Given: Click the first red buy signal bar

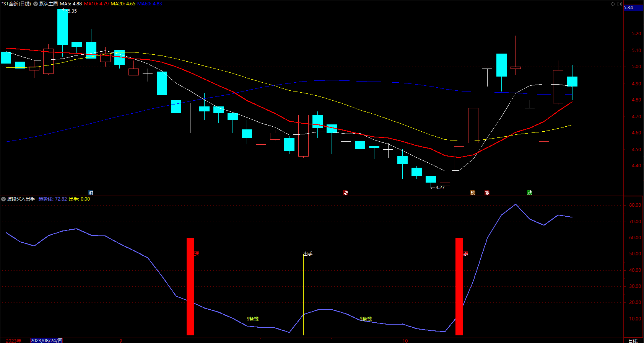Looking at the screenshot, I should 190,286.
